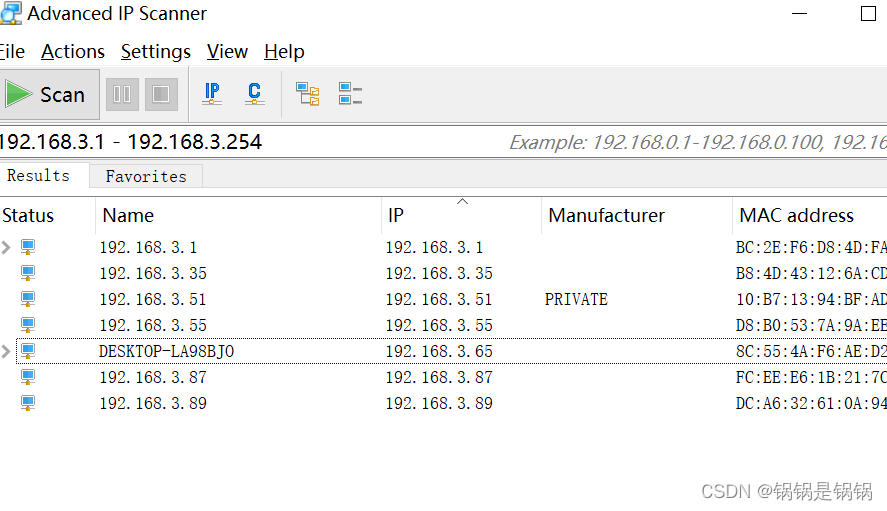
Task: Select the device named 192.168.3.1
Action: pyautogui.click(x=148, y=247)
